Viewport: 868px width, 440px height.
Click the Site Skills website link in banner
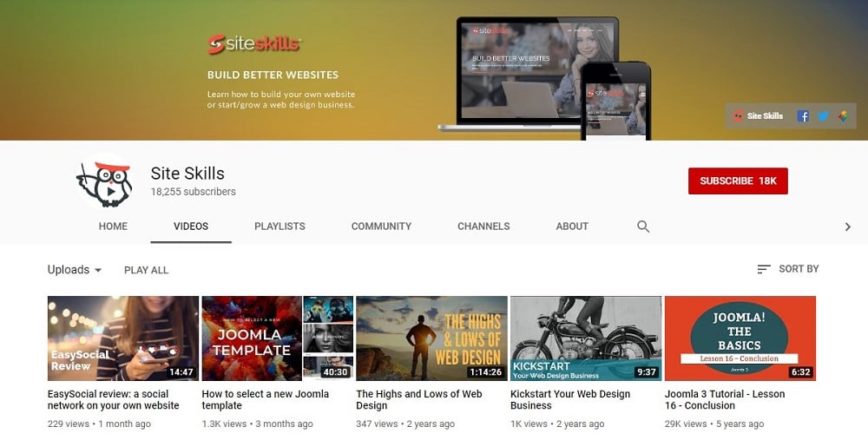(x=758, y=116)
